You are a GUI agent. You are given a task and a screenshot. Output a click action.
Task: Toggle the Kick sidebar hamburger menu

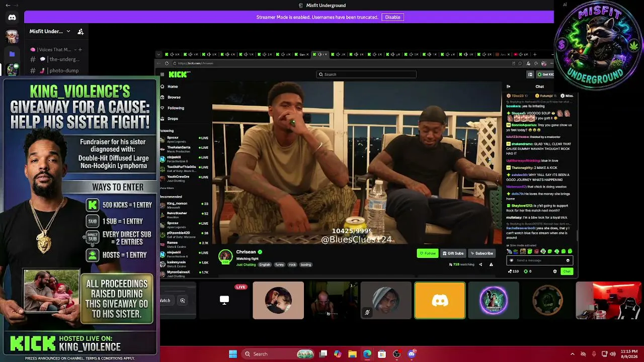tap(162, 74)
